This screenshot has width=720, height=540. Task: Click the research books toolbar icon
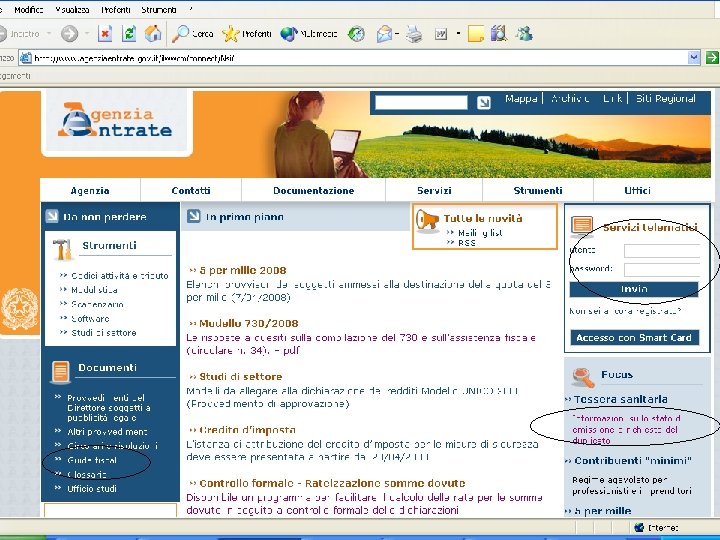pyautogui.click(x=499, y=34)
